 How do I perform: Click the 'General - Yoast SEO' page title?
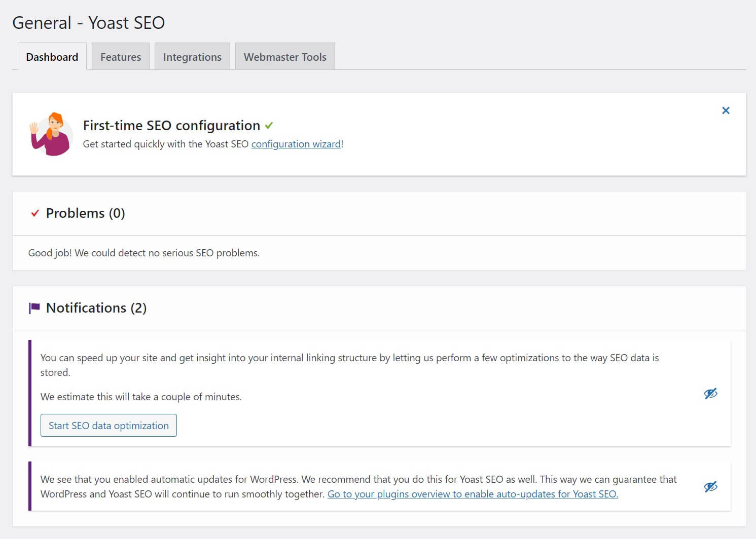click(88, 23)
